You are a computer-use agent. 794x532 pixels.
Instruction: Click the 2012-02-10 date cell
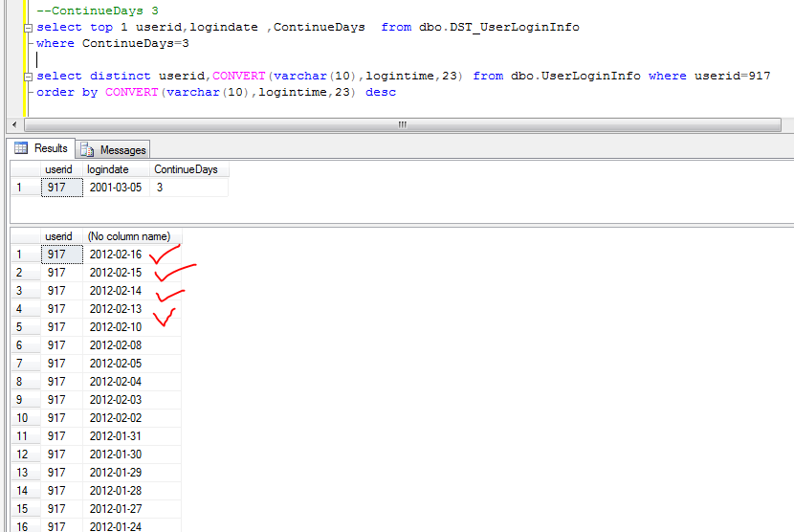pyautogui.click(x=132, y=327)
